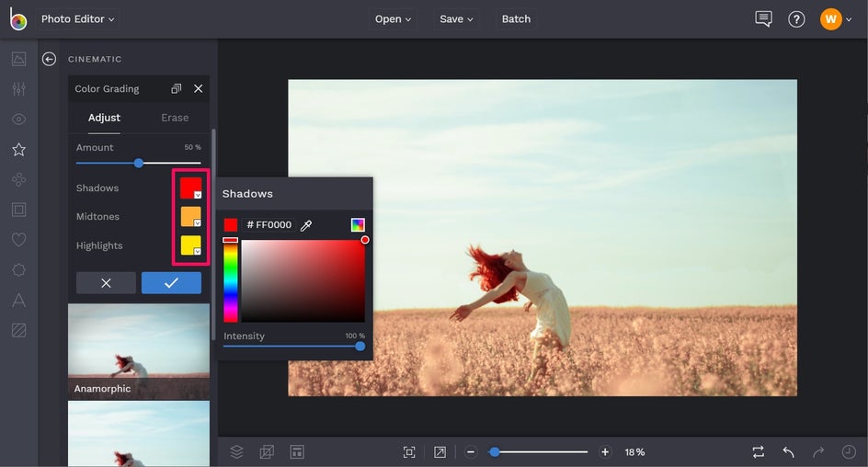This screenshot has width=868, height=467.
Task: Switch to the Erase tab
Action: click(x=175, y=118)
